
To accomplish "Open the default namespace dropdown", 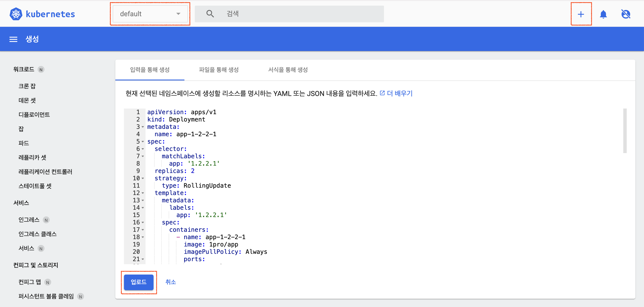I will click(x=150, y=14).
